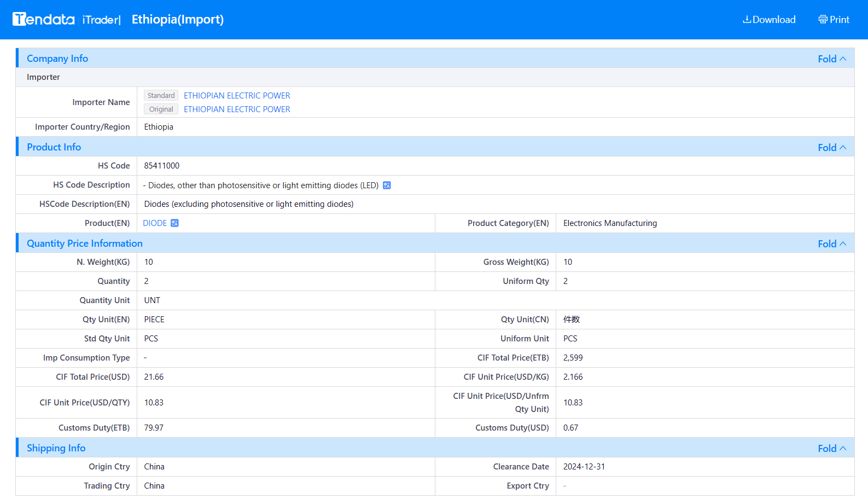Click the Std Qty Unit value PCS
Image resolution: width=868 pixels, height=499 pixels.
[151, 339]
